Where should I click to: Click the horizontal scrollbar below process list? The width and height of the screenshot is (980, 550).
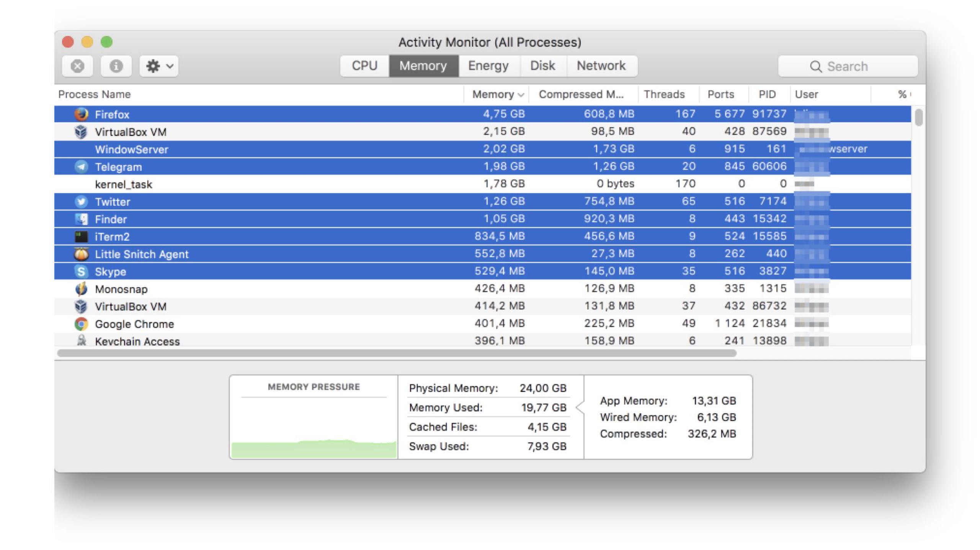coord(396,353)
